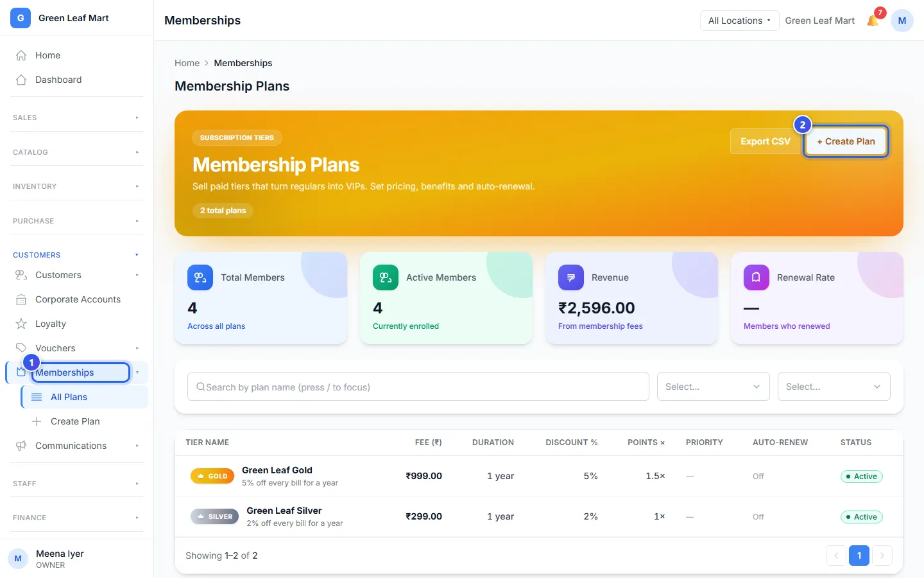Expand the Inventory sidebar section
The height and width of the screenshot is (578, 924).
76,186
